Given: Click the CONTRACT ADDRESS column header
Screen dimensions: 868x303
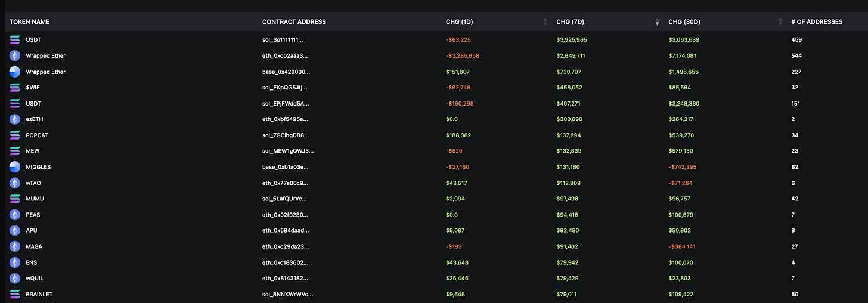Looking at the screenshot, I should click(294, 22).
